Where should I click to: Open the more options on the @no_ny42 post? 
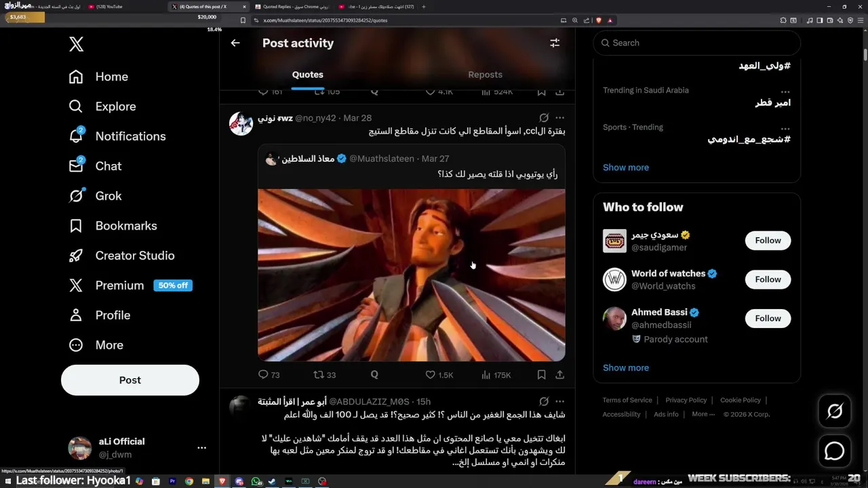[x=559, y=117]
